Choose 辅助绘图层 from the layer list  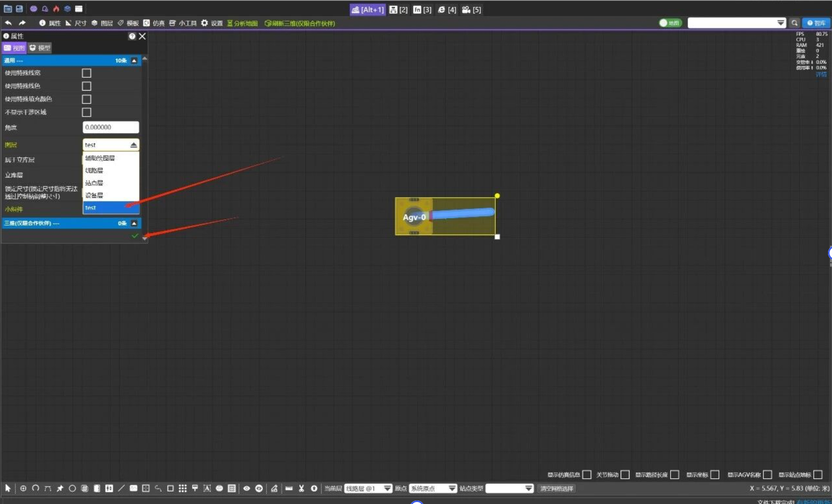click(x=111, y=158)
